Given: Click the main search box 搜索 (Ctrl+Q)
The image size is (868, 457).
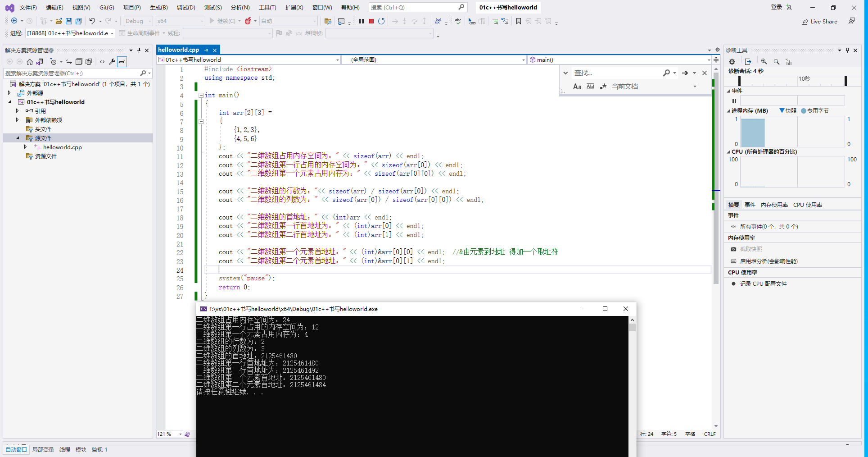Looking at the screenshot, I should point(418,7).
